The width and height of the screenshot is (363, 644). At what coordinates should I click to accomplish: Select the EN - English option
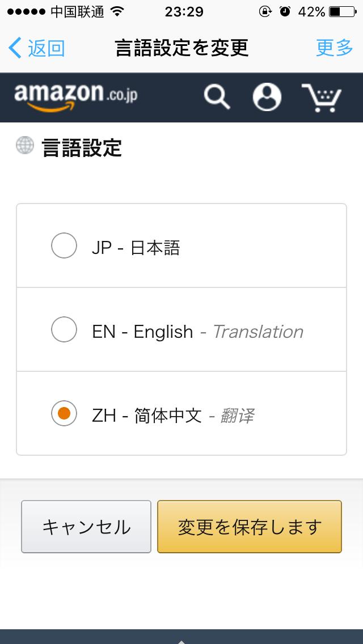[64, 331]
